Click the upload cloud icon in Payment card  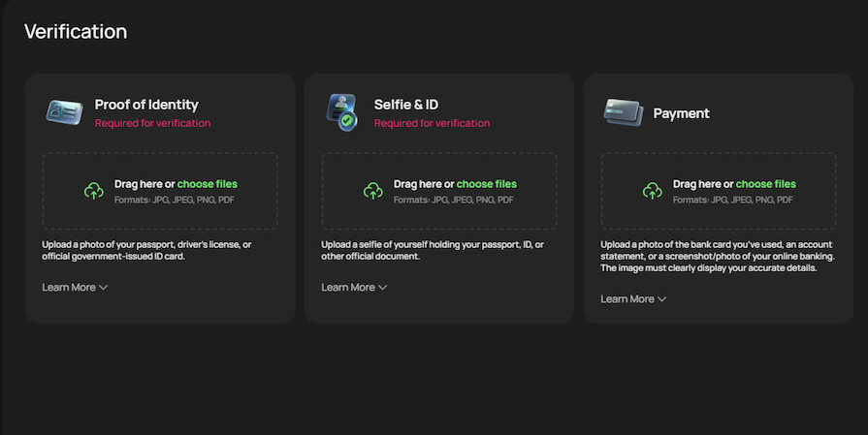652,191
